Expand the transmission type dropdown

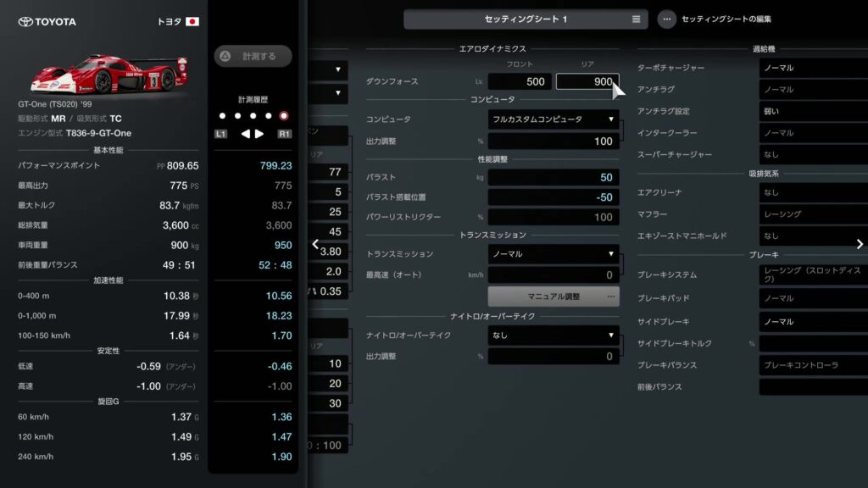point(554,253)
